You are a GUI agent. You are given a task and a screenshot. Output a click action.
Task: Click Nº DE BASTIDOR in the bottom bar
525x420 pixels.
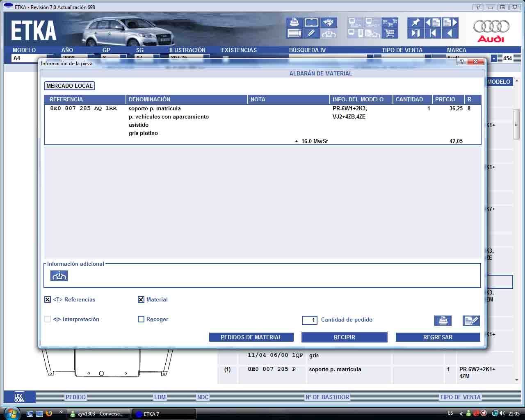tap(327, 397)
